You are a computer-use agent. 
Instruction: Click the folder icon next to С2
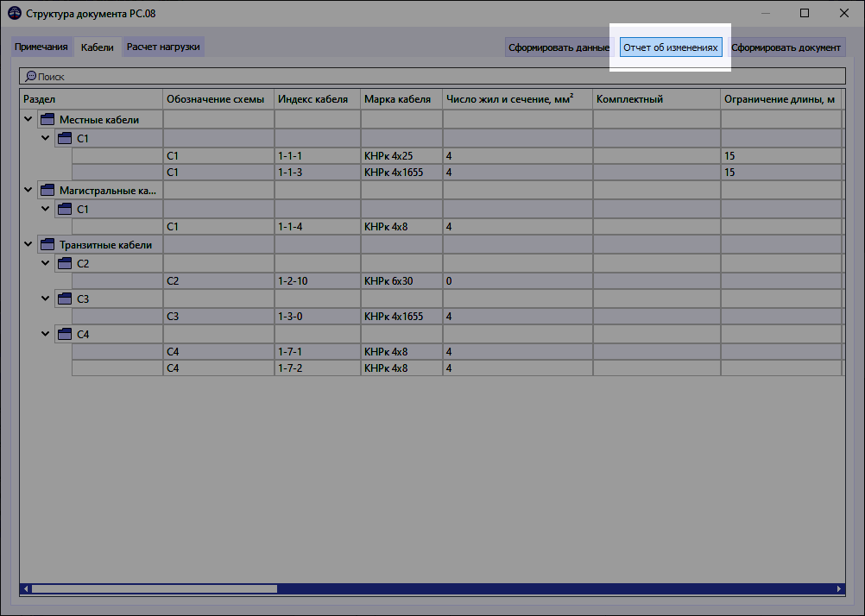point(65,262)
